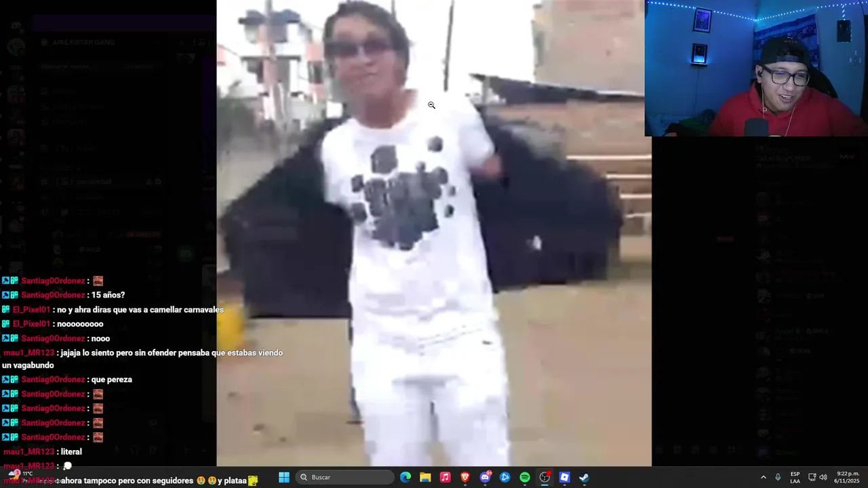Click the chat message "15 años?"
Viewport: 868px width, 488px height.
pos(108,295)
